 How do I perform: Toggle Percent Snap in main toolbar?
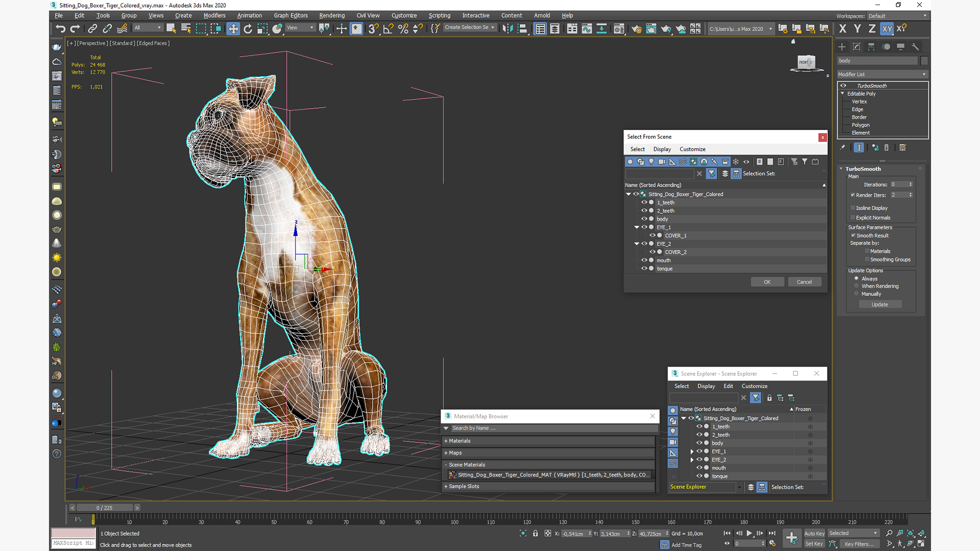(403, 29)
